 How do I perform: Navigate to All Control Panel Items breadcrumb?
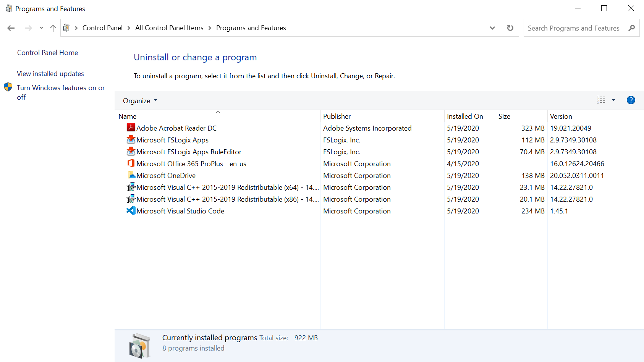click(x=169, y=28)
